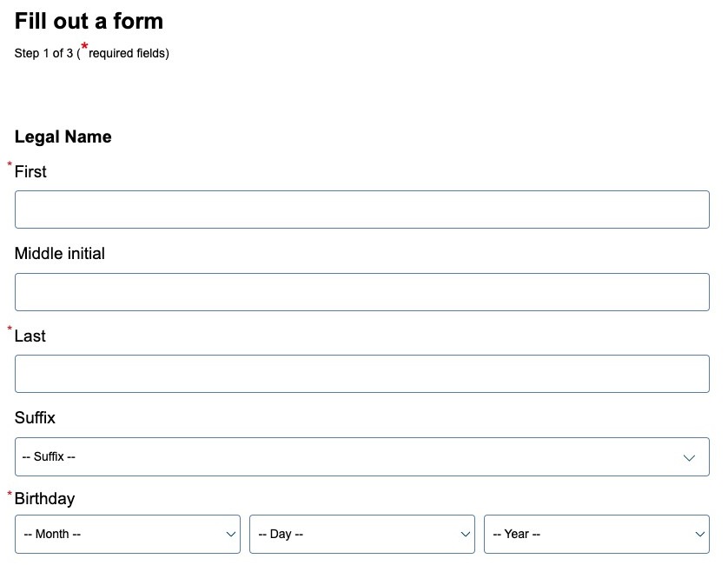This screenshot has width=728, height=572.
Task: Click the "Birthday" field label
Action: [x=44, y=499]
